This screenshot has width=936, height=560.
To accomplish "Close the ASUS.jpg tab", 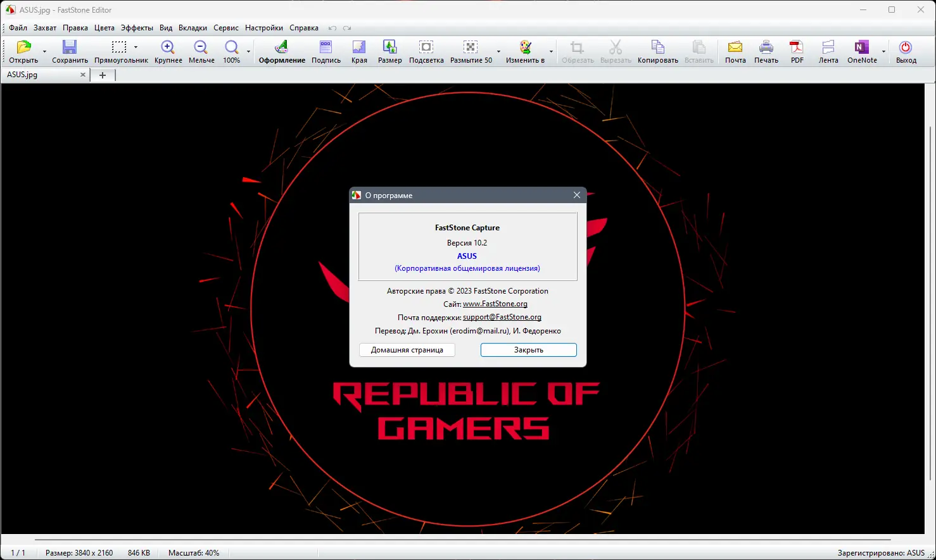I will point(82,75).
